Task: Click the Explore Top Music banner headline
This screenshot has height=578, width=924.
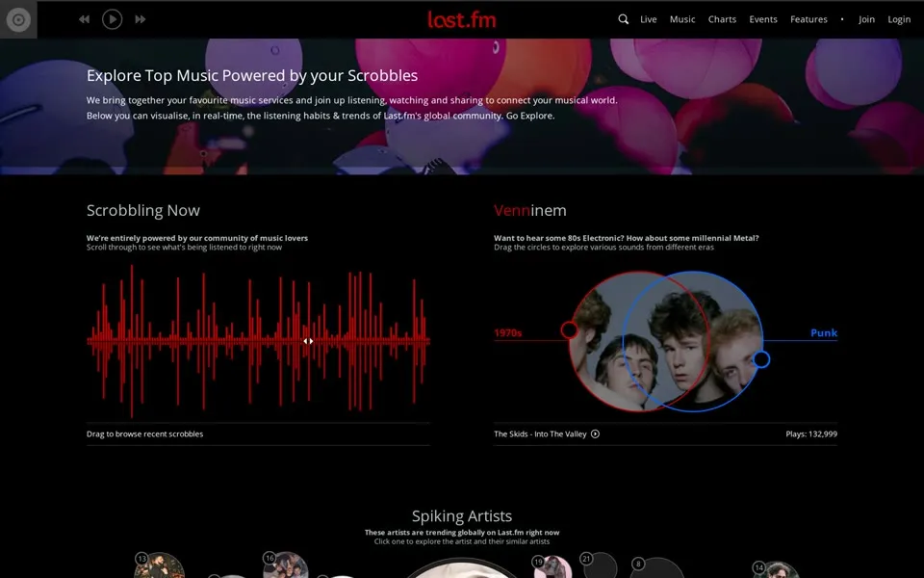Action: pyautogui.click(x=252, y=75)
